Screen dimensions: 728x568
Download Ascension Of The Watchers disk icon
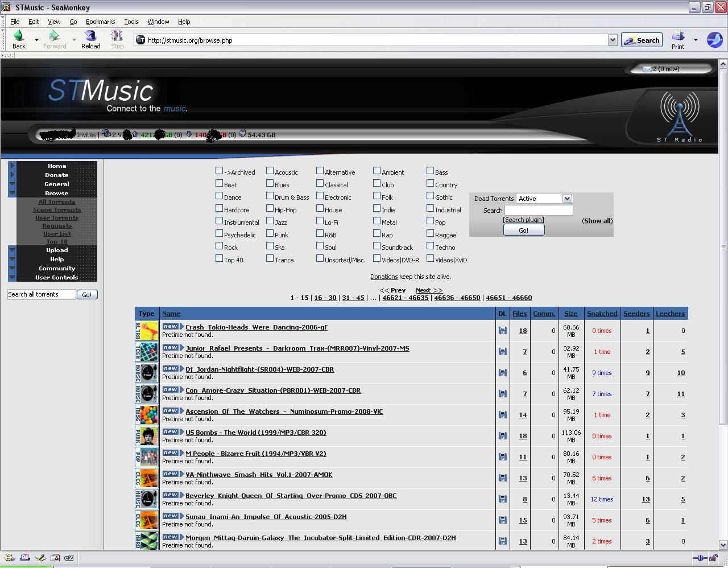[x=502, y=415]
